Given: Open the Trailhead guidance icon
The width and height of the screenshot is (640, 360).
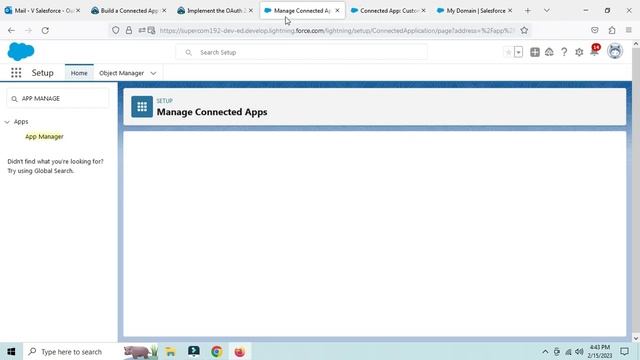Looking at the screenshot, I should pyautogui.click(x=549, y=52).
